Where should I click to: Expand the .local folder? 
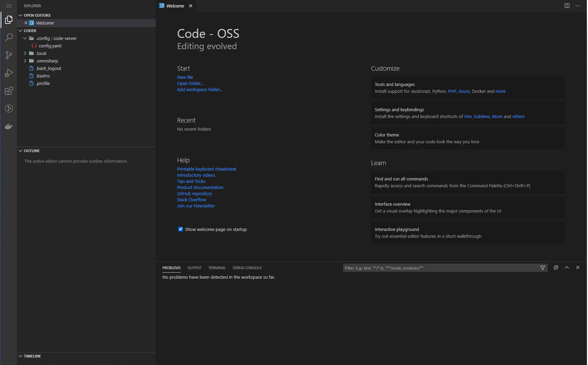coord(86,53)
